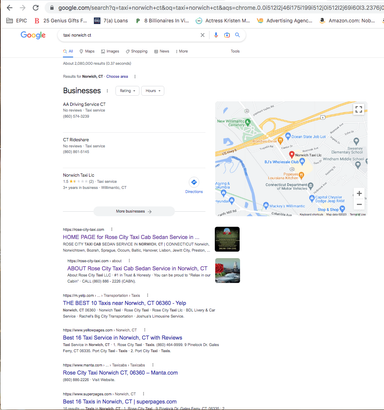Click the Popeyes Louisiana Kitchen map marker
This screenshot has height=410, width=384.
(x=301, y=175)
